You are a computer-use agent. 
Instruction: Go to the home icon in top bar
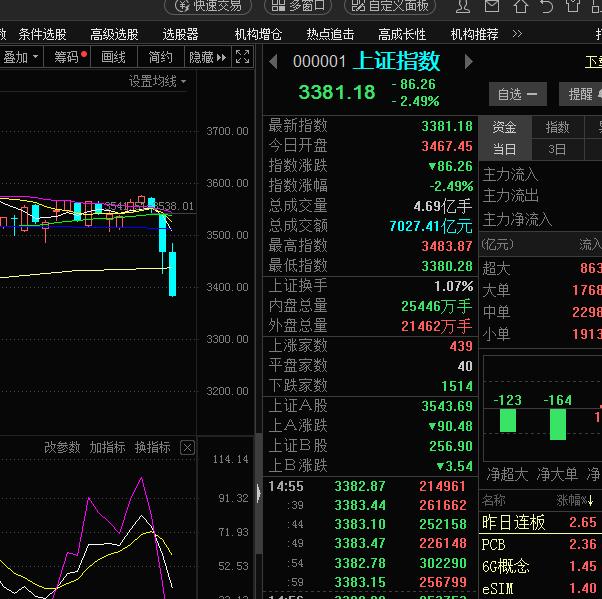[x=521, y=6]
